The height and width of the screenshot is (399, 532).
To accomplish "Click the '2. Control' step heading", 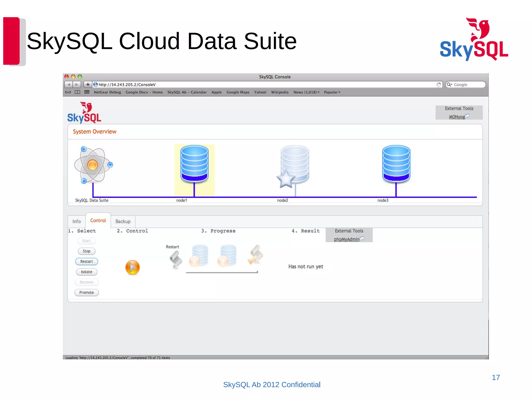I will tap(132, 231).
